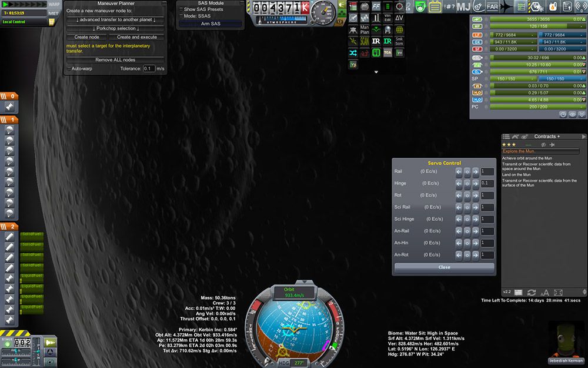This screenshot has width=588, height=368.
Task: Toggle the WARP time mode label
Action: coord(54,5)
